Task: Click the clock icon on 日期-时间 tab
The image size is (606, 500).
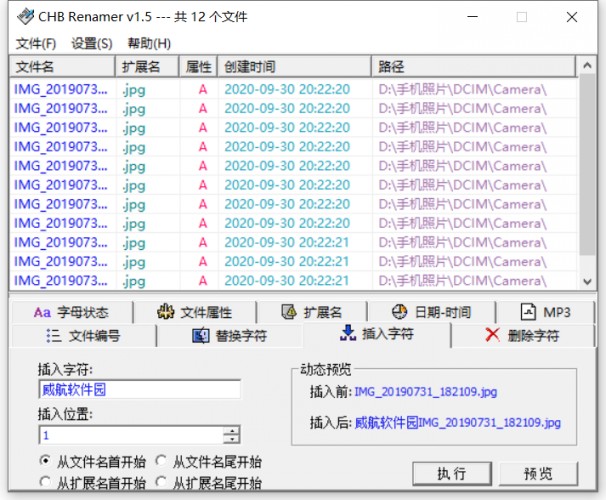Action: point(399,311)
